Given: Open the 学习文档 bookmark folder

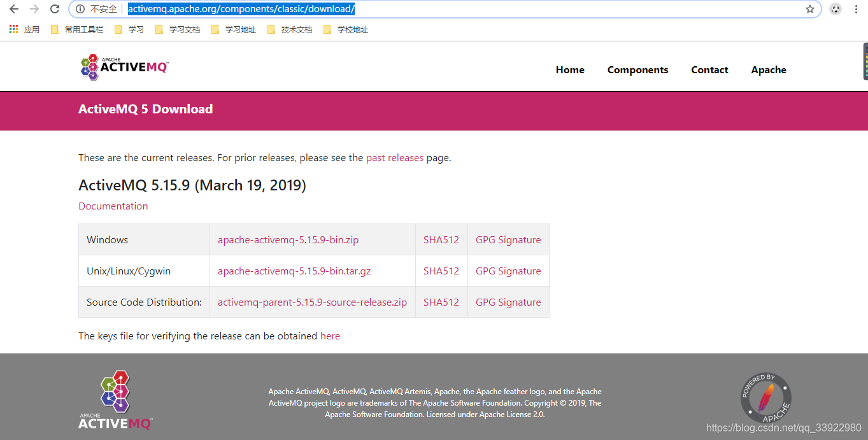Looking at the screenshot, I should coord(178,29).
